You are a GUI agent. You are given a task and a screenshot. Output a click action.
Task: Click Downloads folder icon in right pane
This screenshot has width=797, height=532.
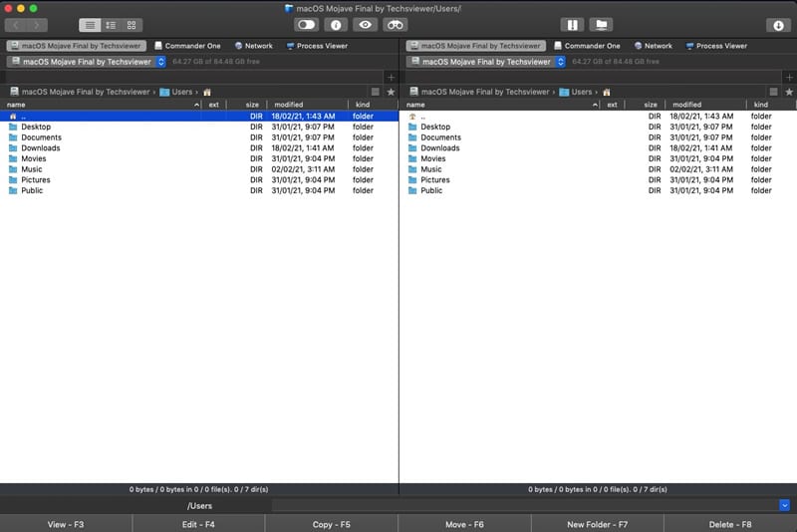412,148
